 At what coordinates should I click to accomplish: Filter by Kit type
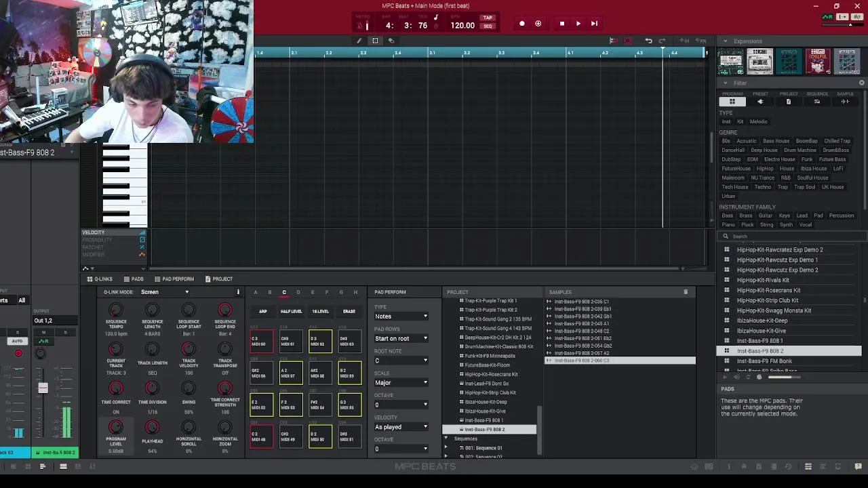coord(740,122)
